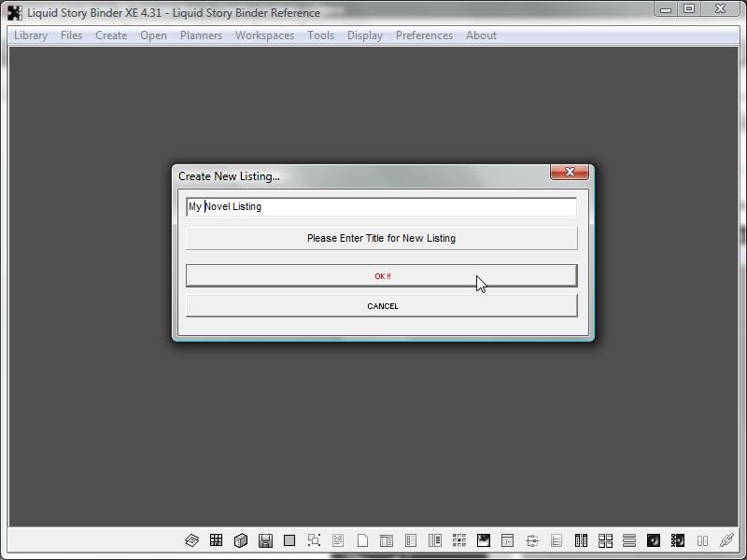
Task: Open the Workspaces menu
Action: (264, 35)
